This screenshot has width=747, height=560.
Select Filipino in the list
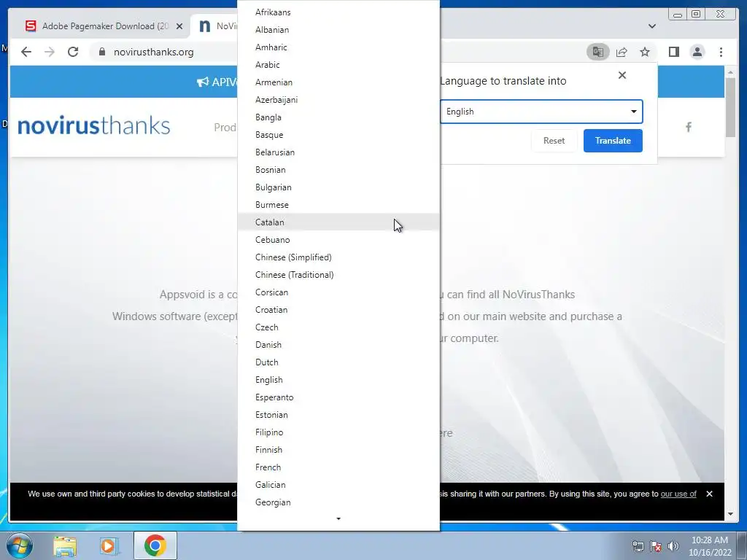338,432
